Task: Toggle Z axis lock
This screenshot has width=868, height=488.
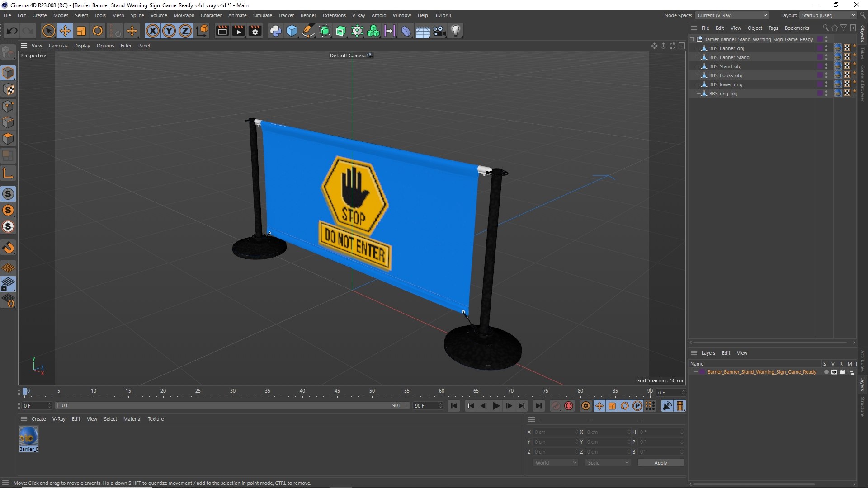Action: click(185, 31)
